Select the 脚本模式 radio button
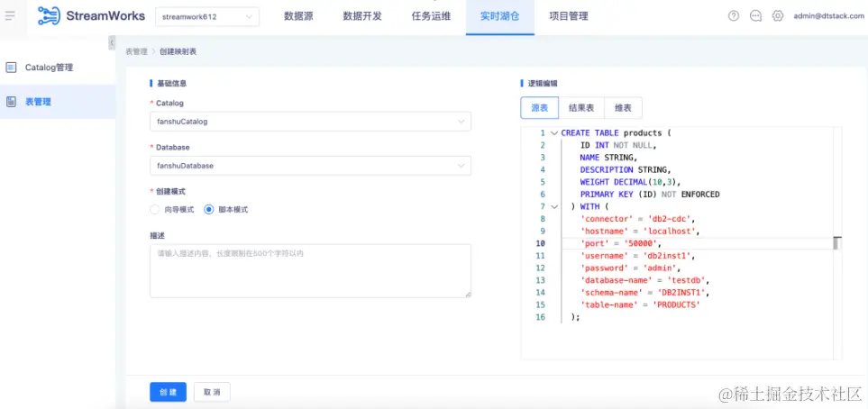This screenshot has height=409, width=868. click(209, 210)
